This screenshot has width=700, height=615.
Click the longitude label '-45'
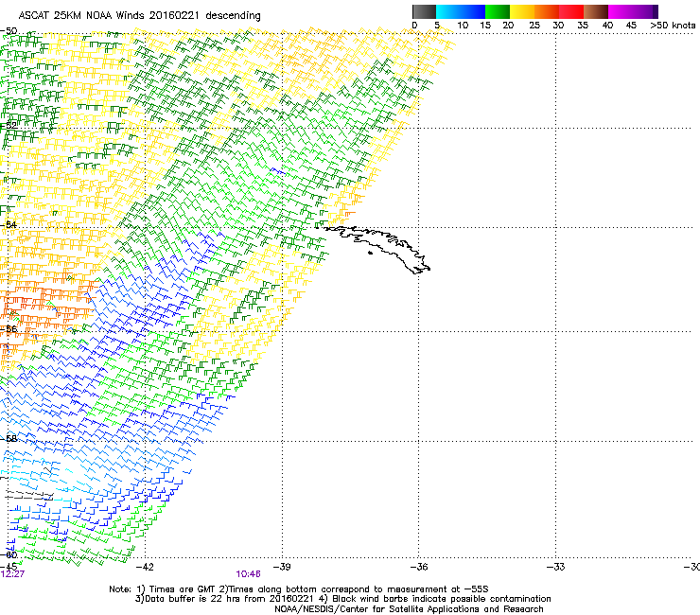(8, 567)
